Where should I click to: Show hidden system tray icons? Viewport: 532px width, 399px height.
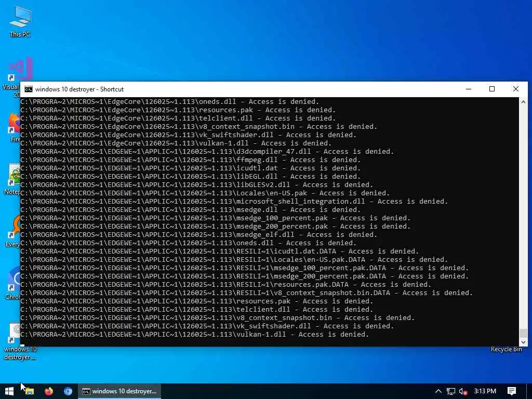438,391
